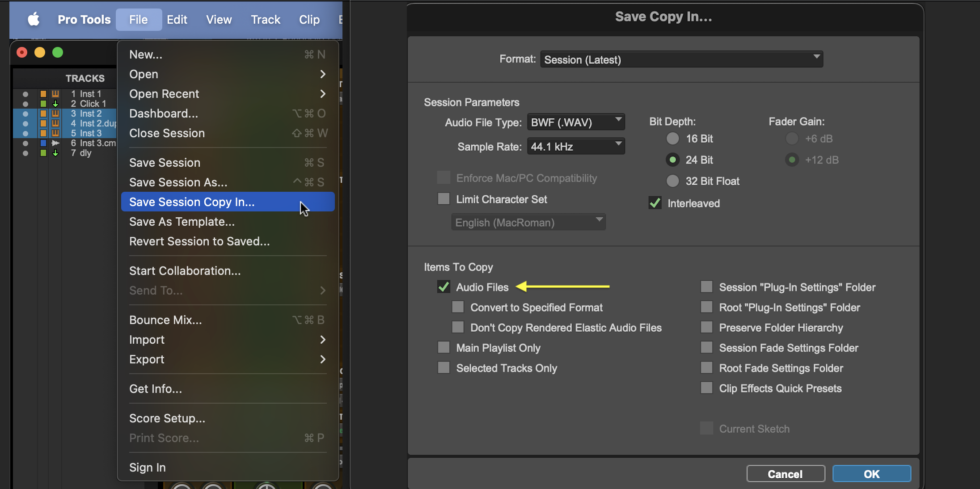Click the aux input arrow icon for Click 1
The width and height of the screenshot is (980, 489).
[x=55, y=104]
